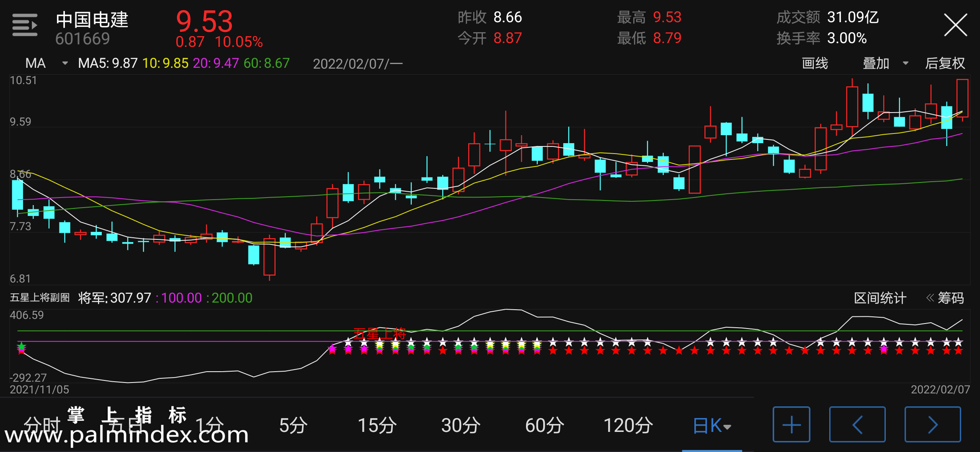Image resolution: width=980 pixels, height=452 pixels.
Task: Click the 将军: 307.97 indicator value
Action: [x=114, y=298]
